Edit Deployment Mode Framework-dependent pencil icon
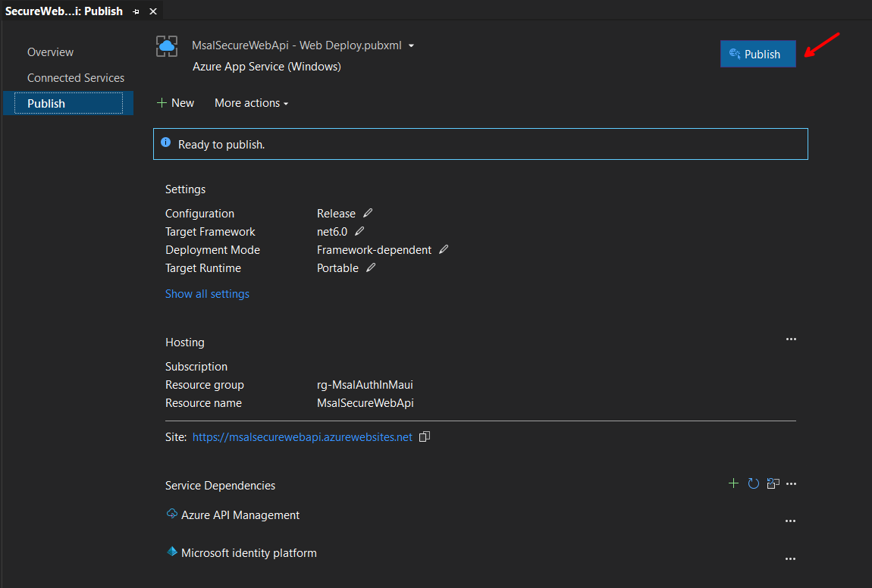 [444, 249]
